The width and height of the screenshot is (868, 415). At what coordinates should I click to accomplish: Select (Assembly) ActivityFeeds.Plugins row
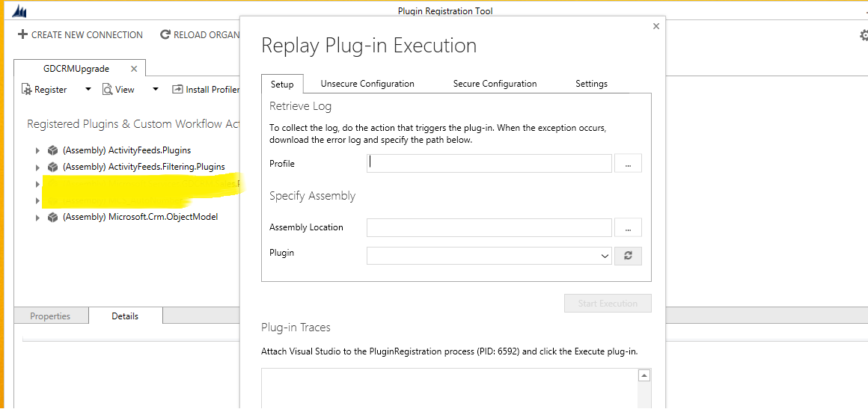pyautogui.click(x=127, y=150)
